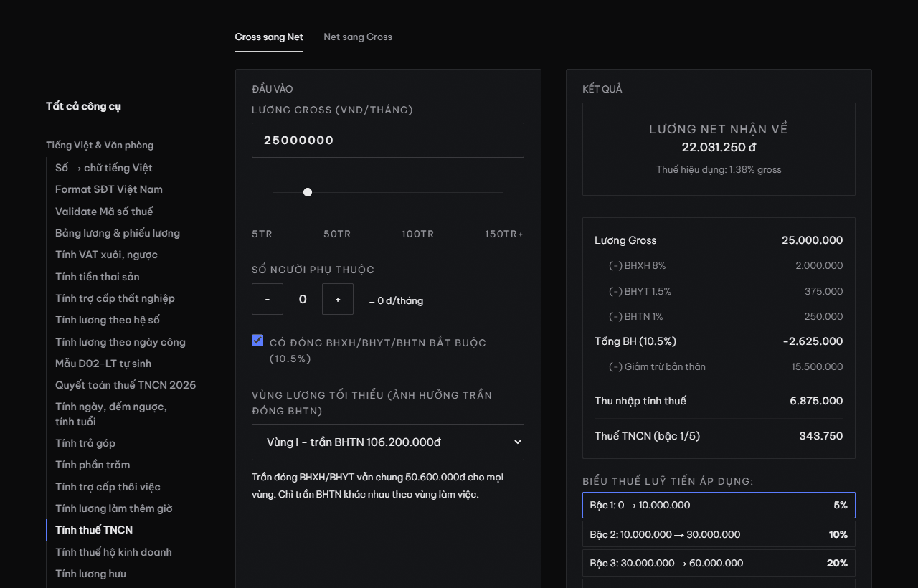Viewport: 918px width, 588px height.
Task: Go to Tính trợ cấp thôi việc
Action: tap(108, 487)
